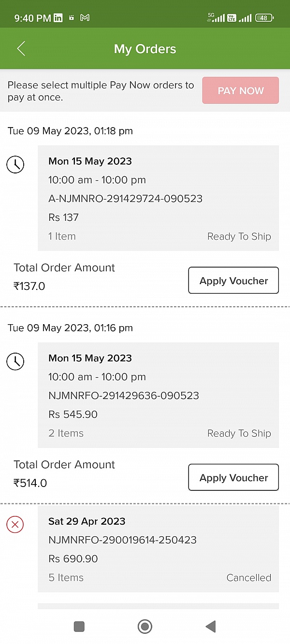The width and height of the screenshot is (290, 644).
Task: Apply Voucher for the Rs 545.90 order
Action: (233, 477)
